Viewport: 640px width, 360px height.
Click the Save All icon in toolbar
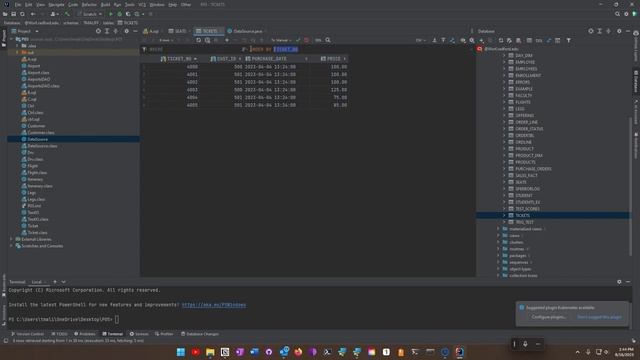coord(13,14)
